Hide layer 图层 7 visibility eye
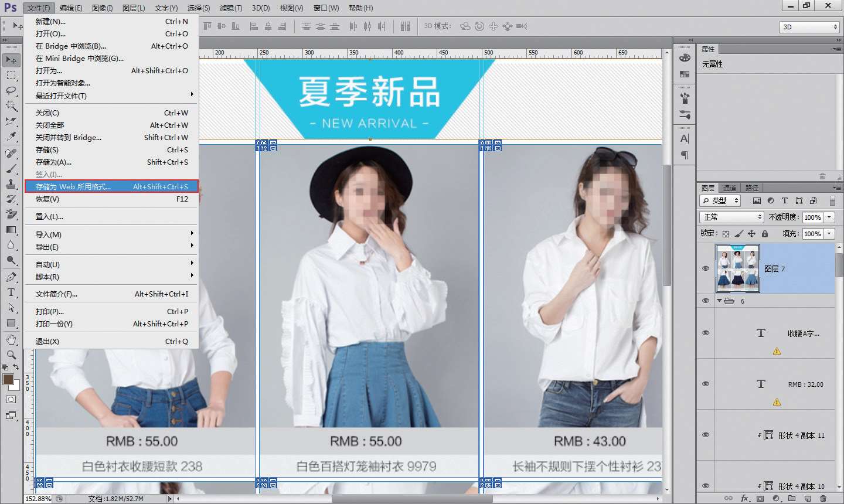The height and width of the screenshot is (504, 844). (x=706, y=268)
